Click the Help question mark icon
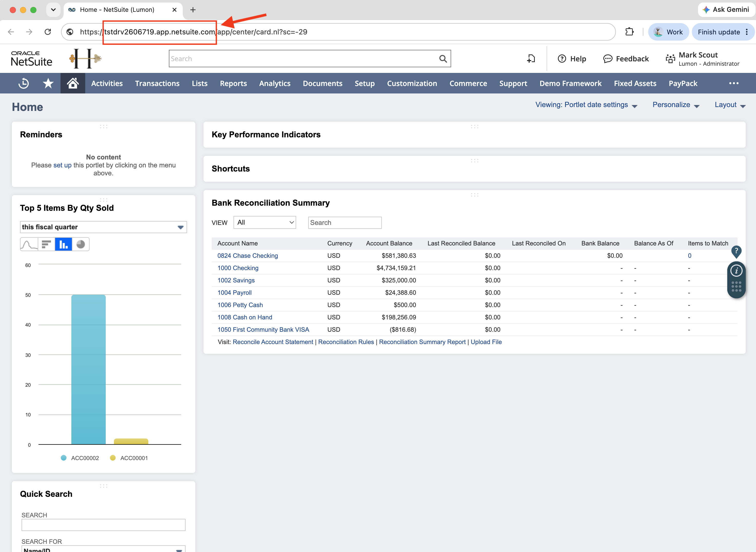The image size is (756, 552). coord(562,59)
